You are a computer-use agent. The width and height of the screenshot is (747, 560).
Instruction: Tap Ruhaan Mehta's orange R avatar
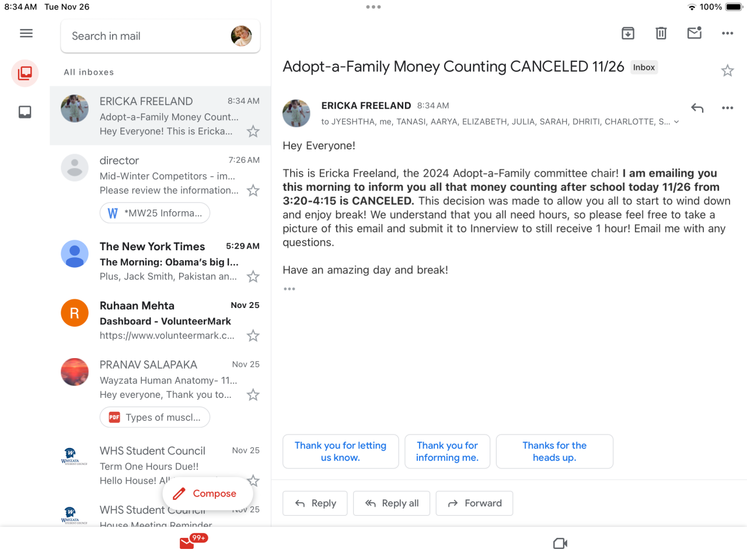coord(75,313)
